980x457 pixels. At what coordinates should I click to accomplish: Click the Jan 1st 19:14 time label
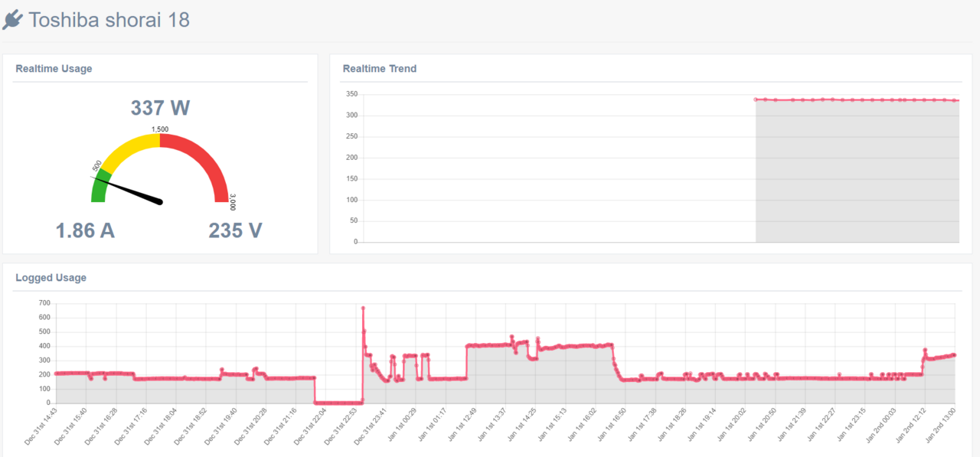point(703,425)
